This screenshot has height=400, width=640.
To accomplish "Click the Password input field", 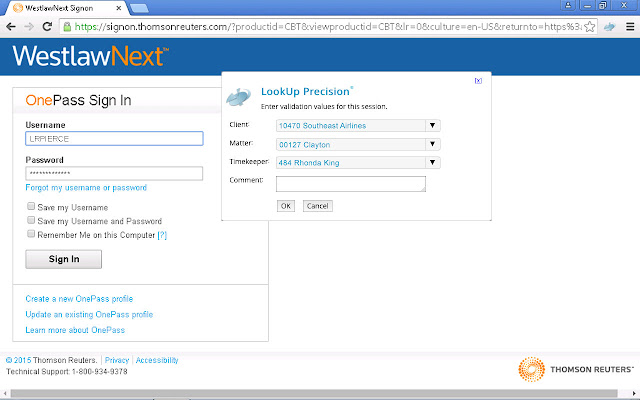I will [114, 173].
